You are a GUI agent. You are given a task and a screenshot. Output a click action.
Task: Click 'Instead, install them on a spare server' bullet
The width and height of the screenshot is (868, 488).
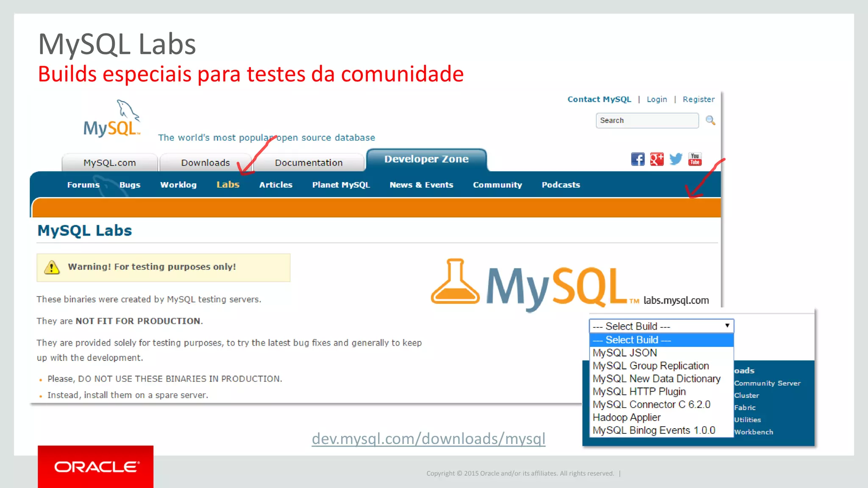128,395
